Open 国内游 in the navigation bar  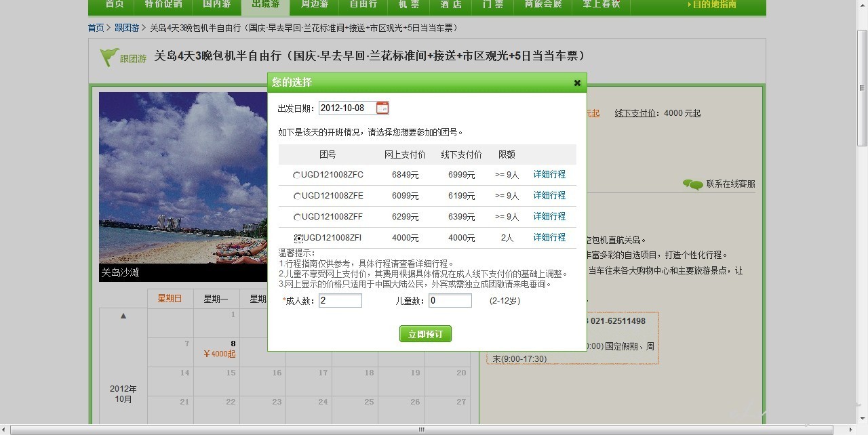click(x=217, y=5)
